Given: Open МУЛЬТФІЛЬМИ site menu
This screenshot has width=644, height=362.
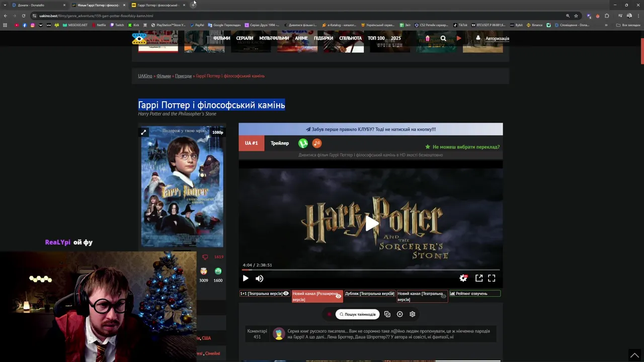Looking at the screenshot, I should pyautogui.click(x=274, y=38).
